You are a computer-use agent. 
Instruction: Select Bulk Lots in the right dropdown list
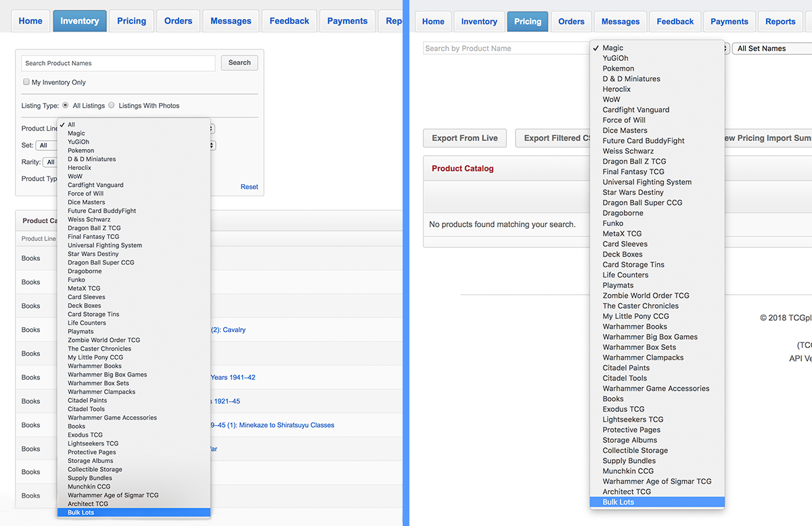657,502
